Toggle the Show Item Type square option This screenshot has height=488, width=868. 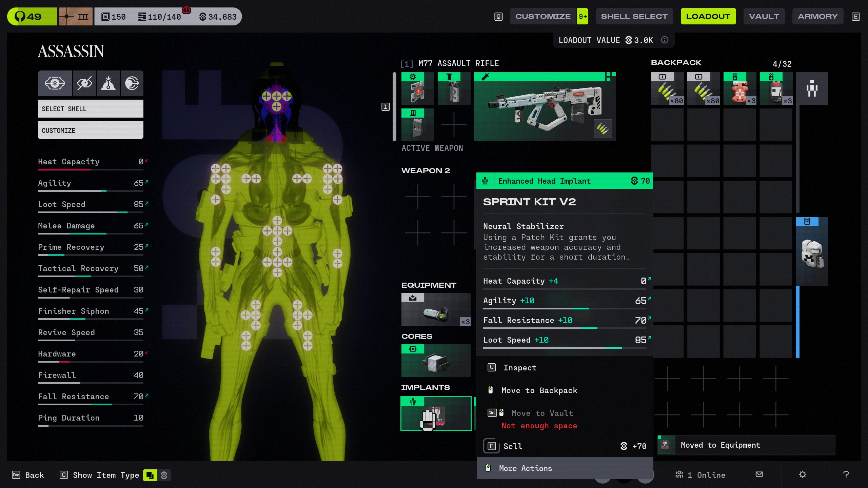150,475
